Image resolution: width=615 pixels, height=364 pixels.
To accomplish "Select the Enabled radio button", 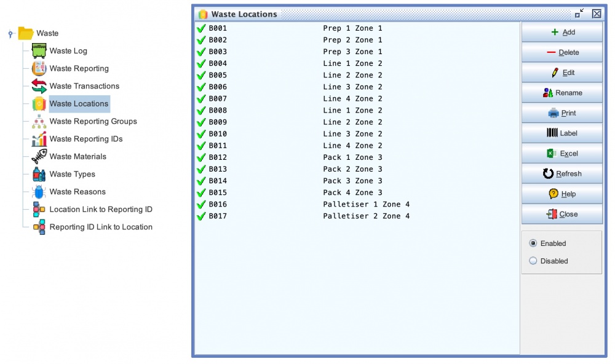I will click(x=533, y=243).
